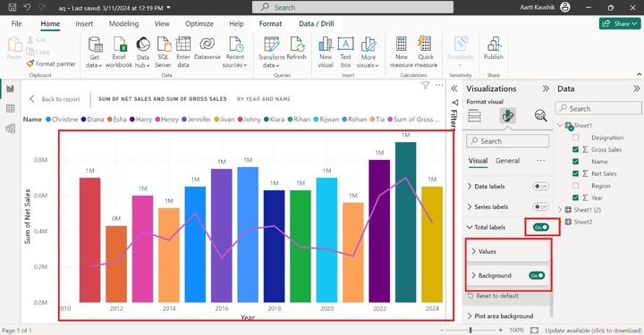644x335 pixels.
Task: Switch to Model view in sidebar
Action: 10,129
